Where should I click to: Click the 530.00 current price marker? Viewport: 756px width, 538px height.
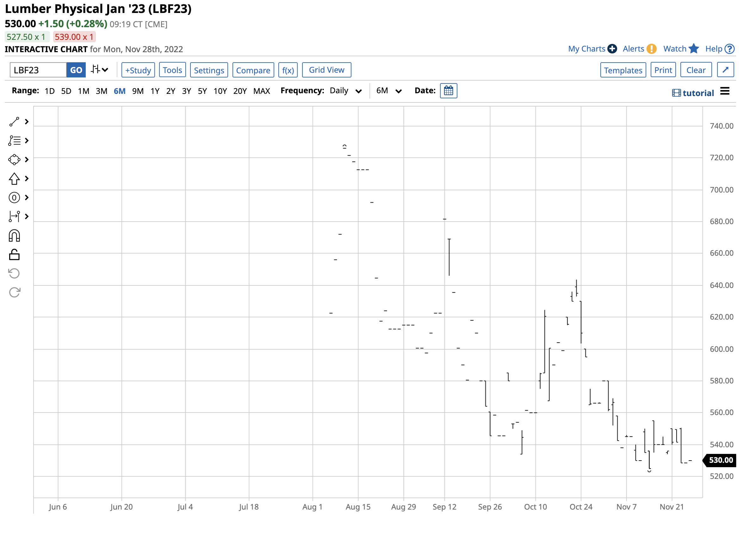click(x=721, y=460)
